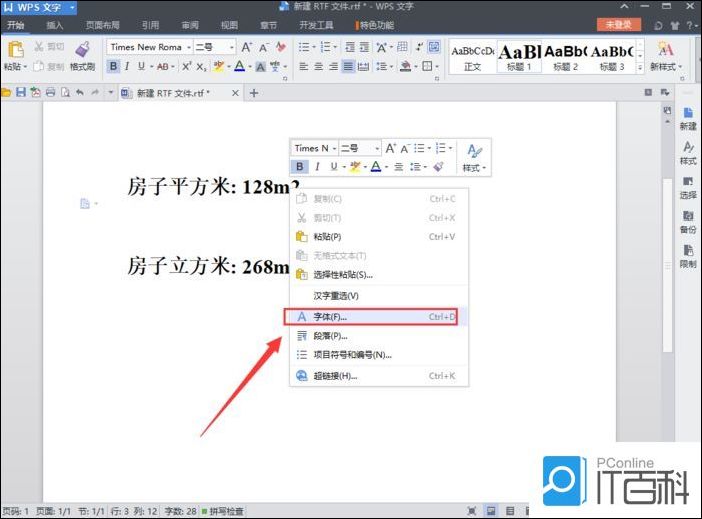This screenshot has width=702, height=519.
Task: Export to PDF from quick access bar
Action: [35, 93]
